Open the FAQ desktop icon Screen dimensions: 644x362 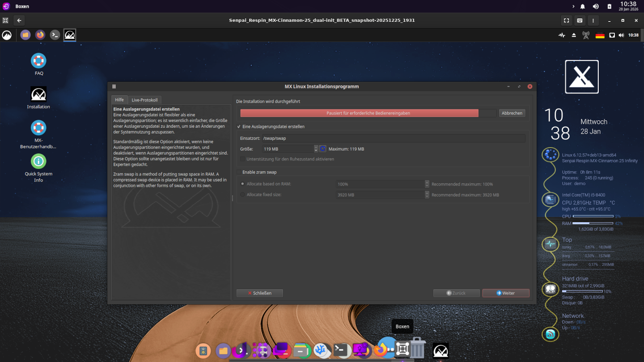(x=38, y=61)
